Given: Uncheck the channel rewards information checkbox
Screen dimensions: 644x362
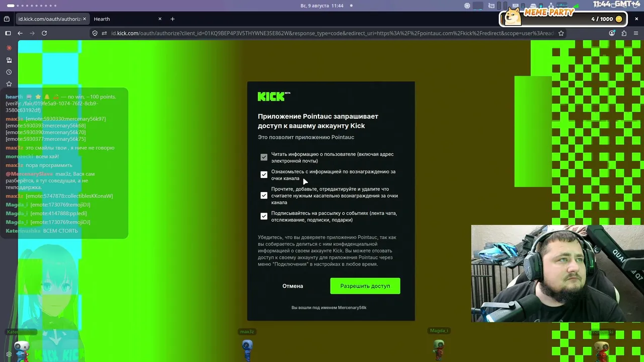Looking at the screenshot, I should point(264,174).
